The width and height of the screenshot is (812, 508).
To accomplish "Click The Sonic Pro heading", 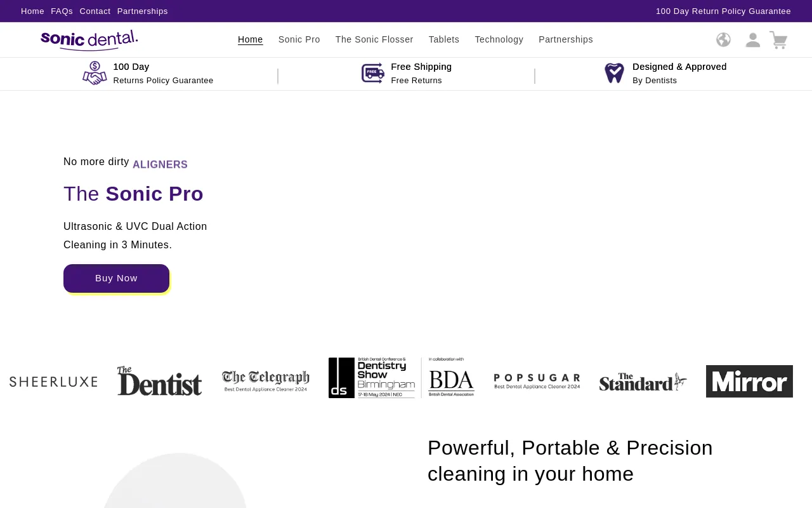I will pos(133,194).
